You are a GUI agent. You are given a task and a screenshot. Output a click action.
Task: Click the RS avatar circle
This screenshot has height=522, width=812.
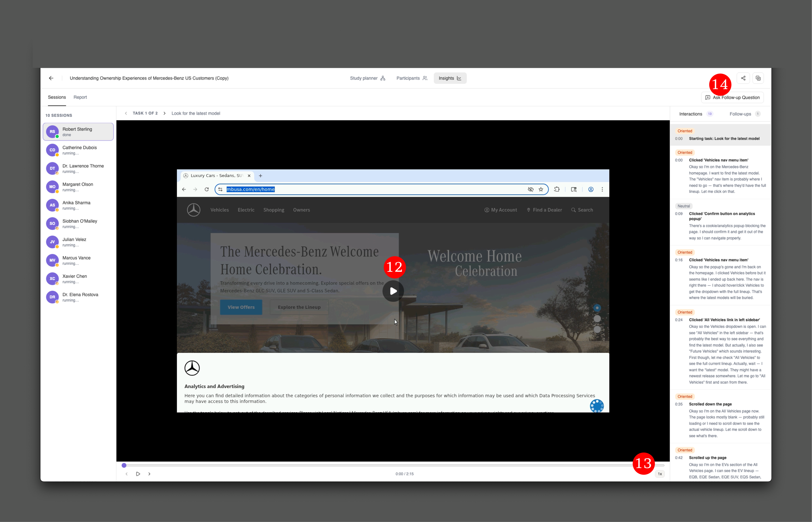click(52, 132)
